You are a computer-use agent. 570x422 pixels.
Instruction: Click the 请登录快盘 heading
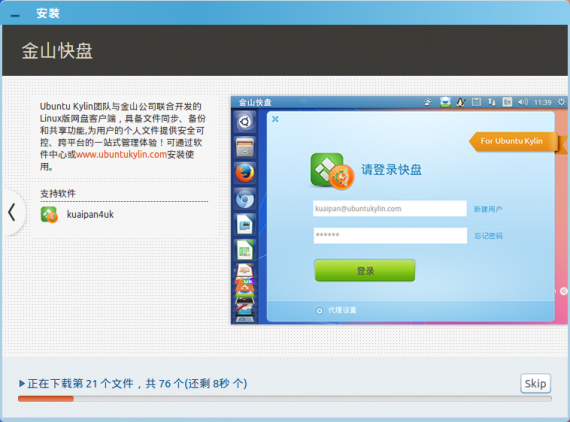click(391, 170)
